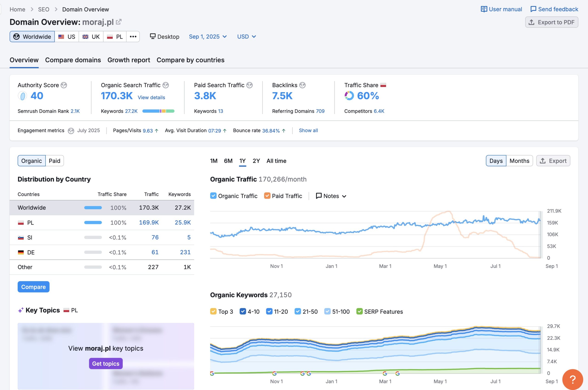Click the Slovenia flag in SI row
Viewport: 588px width, 390px height.
click(21, 238)
